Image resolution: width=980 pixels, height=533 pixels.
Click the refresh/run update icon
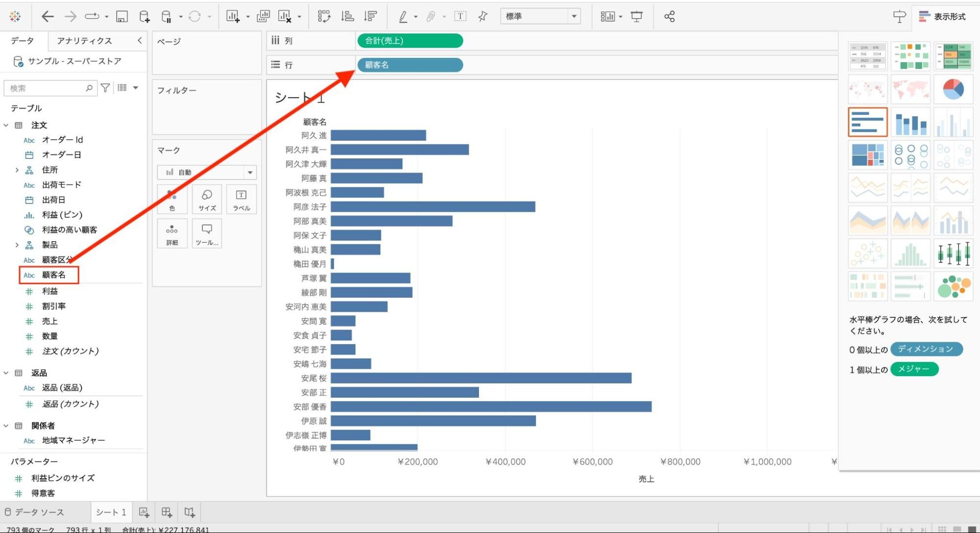click(x=195, y=17)
